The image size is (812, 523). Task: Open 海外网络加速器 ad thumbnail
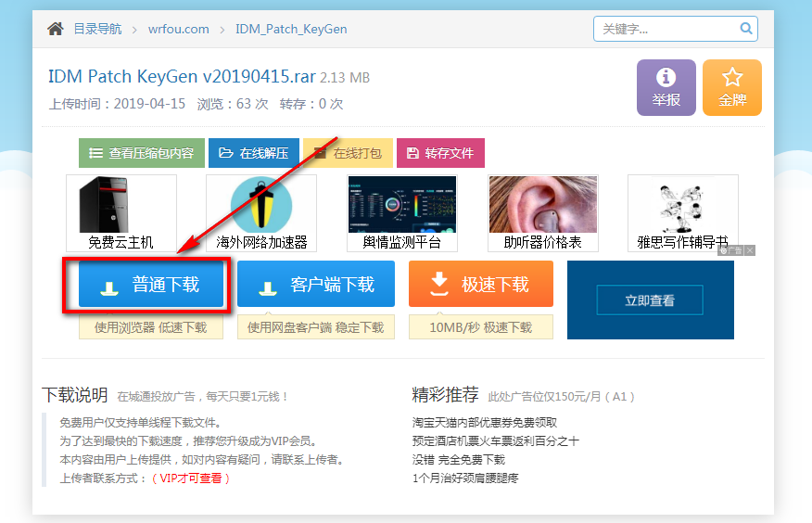261,213
